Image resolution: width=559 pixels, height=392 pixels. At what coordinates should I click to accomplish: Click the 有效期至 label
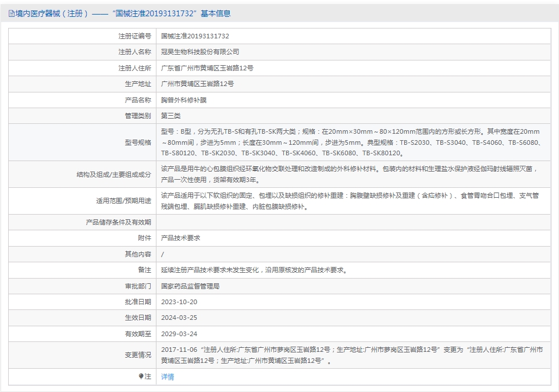point(138,334)
